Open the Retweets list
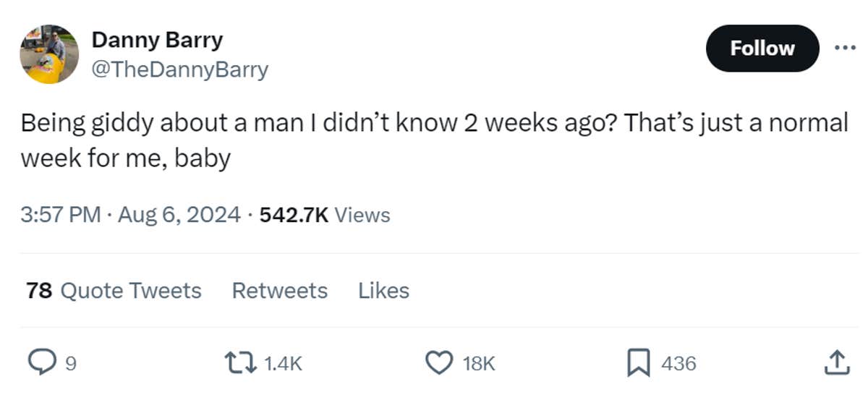 pos(279,291)
